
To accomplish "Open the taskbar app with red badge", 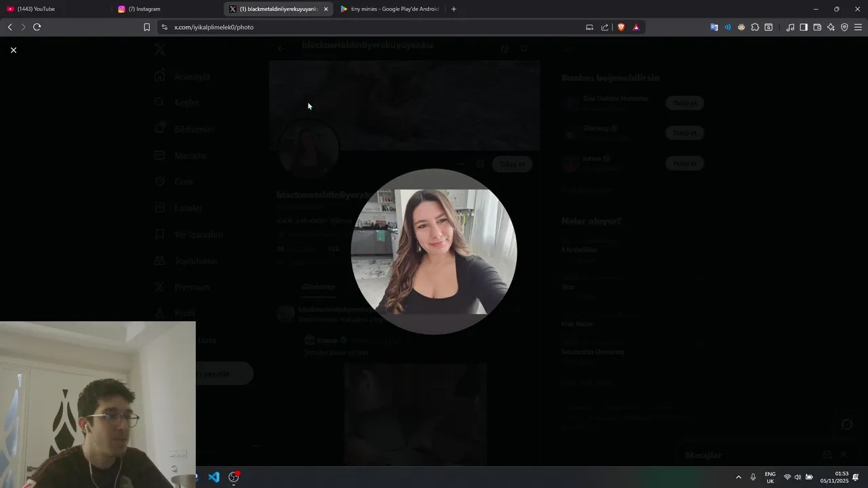I will coord(234,477).
